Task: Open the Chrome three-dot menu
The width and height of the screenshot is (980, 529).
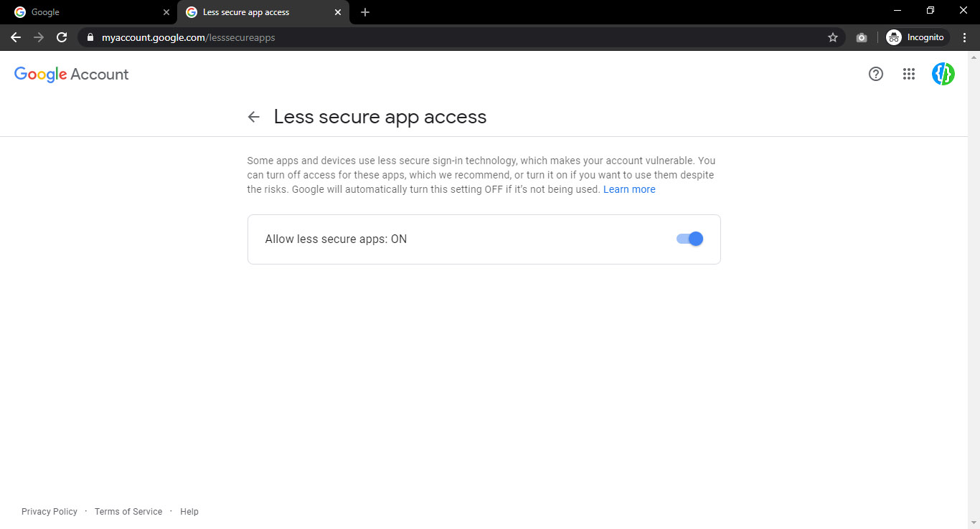Action: pos(965,37)
